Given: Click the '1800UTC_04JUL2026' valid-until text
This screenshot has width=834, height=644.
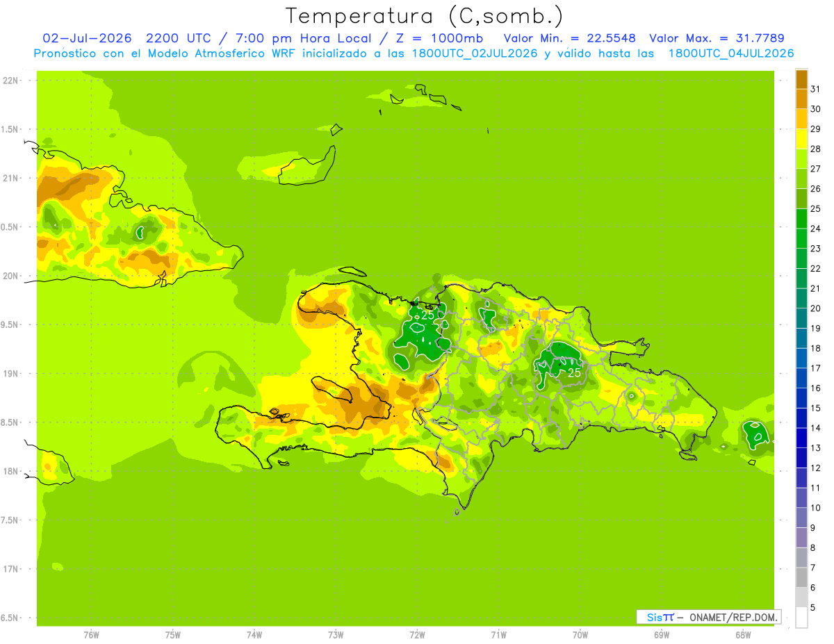Looking at the screenshot, I should pos(731,53).
